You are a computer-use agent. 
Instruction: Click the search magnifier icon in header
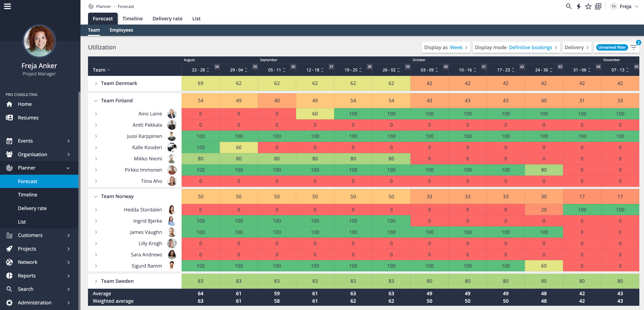(x=568, y=6)
